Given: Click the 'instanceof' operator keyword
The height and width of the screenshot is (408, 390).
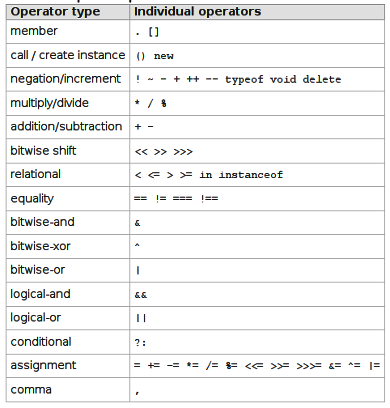Looking at the screenshot, I should (251, 175).
